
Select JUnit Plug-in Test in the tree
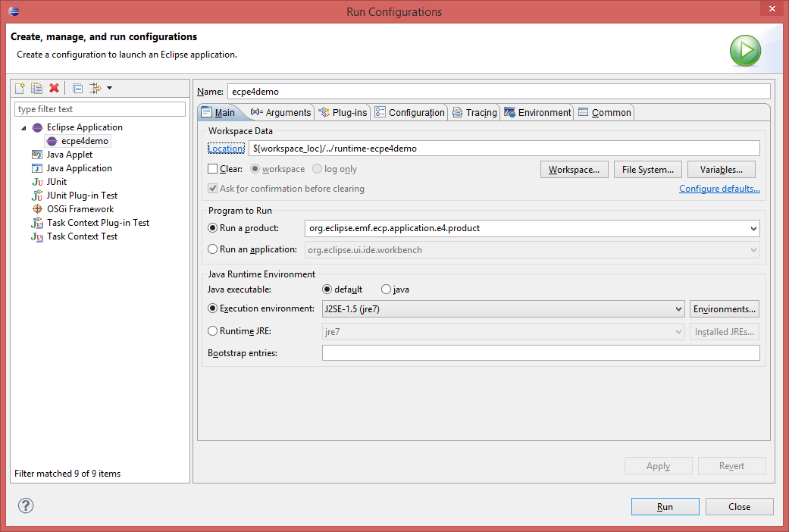pos(82,196)
